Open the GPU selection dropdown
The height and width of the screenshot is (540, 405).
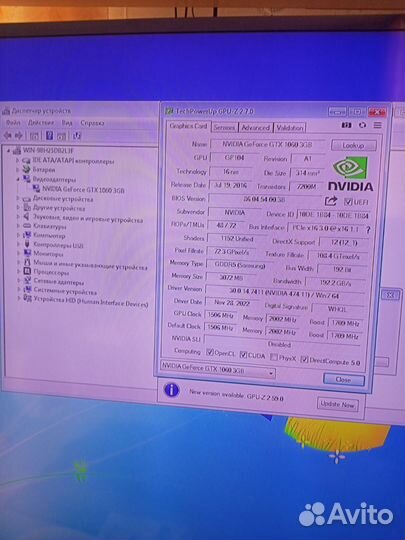[x=218, y=369]
